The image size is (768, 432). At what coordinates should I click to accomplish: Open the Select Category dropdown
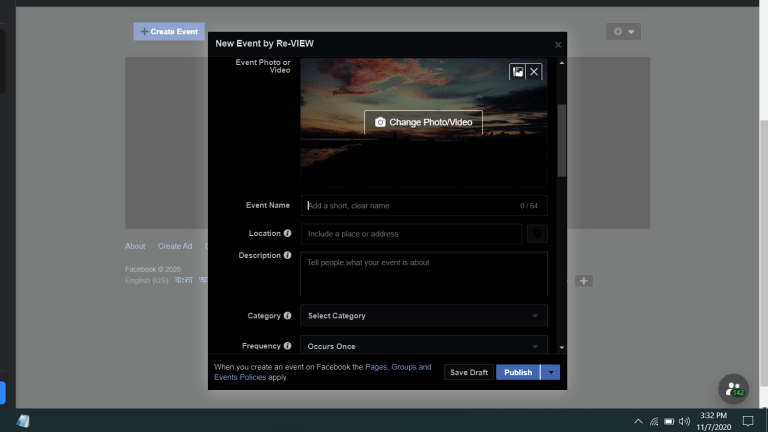tap(423, 316)
